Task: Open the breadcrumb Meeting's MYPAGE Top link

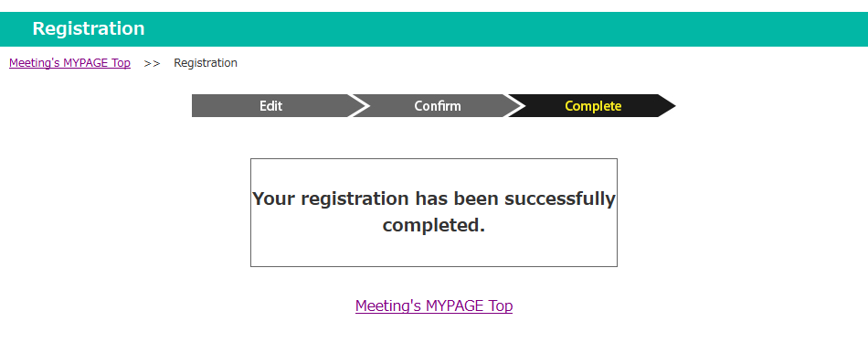Action: (69, 63)
